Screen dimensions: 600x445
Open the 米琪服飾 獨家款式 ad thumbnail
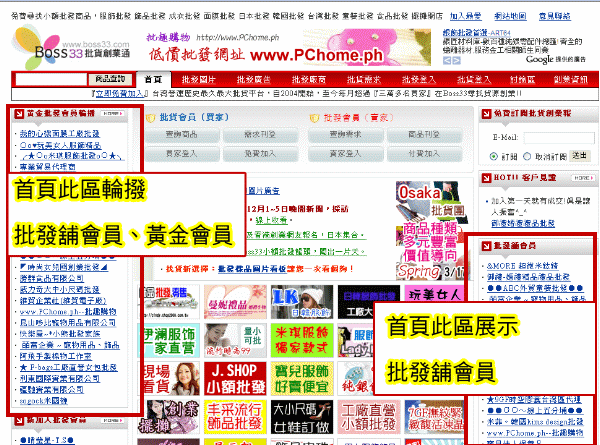pos(302,340)
